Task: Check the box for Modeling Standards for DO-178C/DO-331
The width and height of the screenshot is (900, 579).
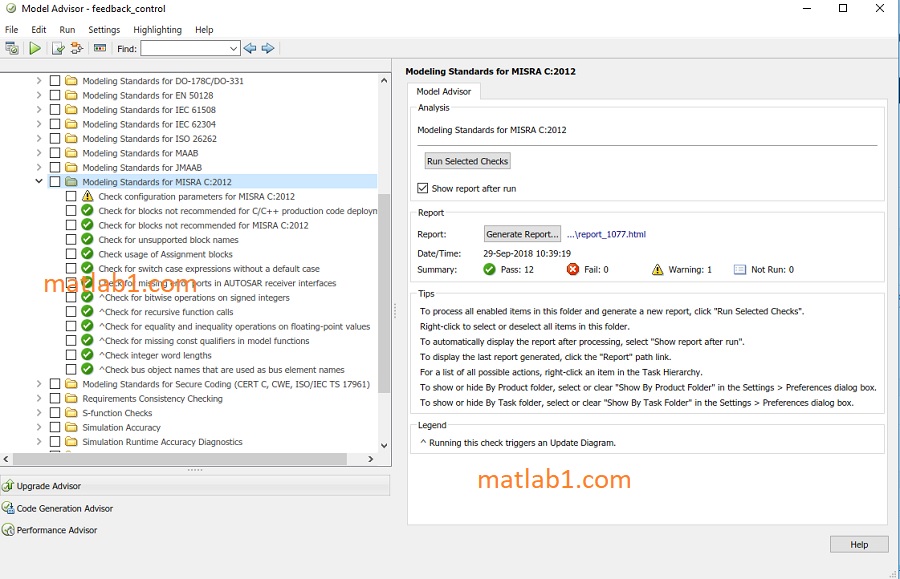Action: click(x=55, y=81)
